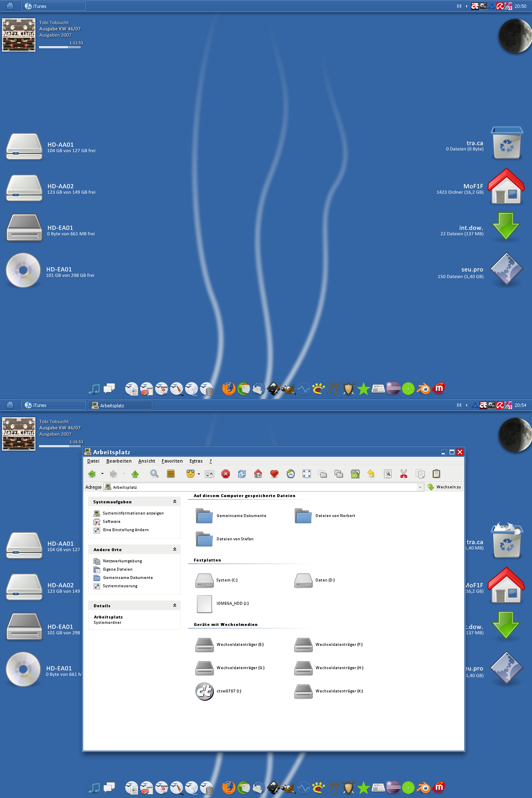Click the Wechseln zu button
Viewport: 532px width, 798px height.
click(444, 487)
